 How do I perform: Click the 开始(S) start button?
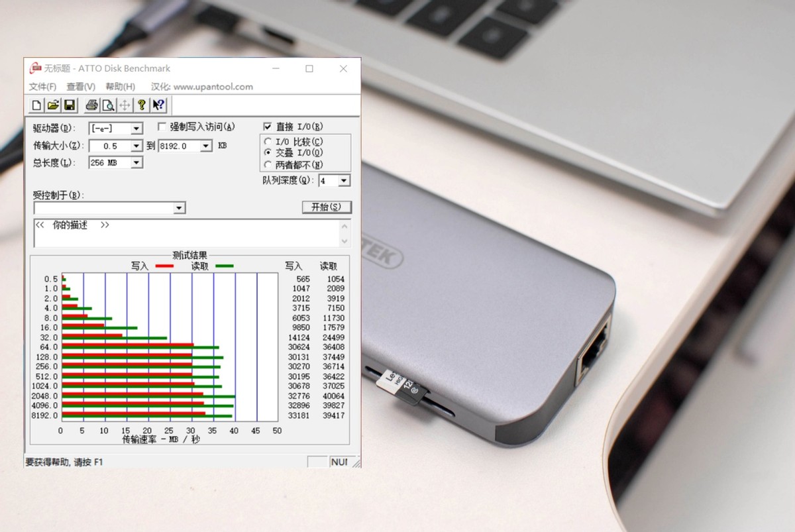coord(327,207)
